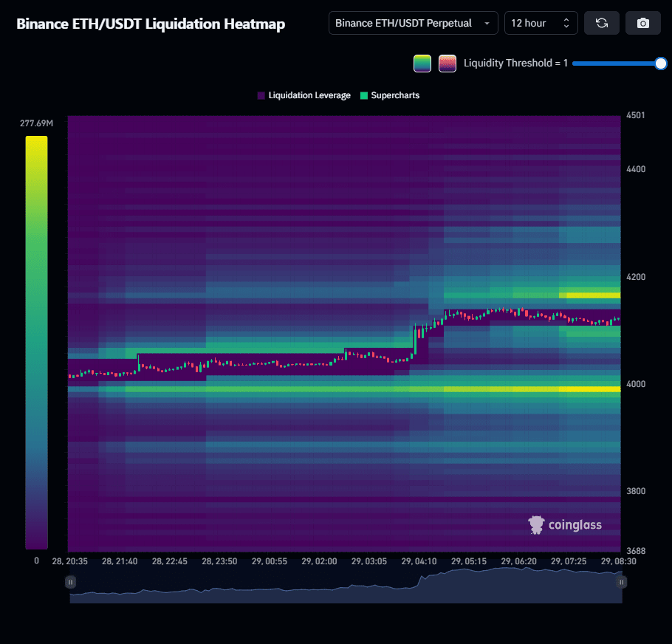
Task: Open the 12 hour timeframe selector
Action: click(x=541, y=23)
